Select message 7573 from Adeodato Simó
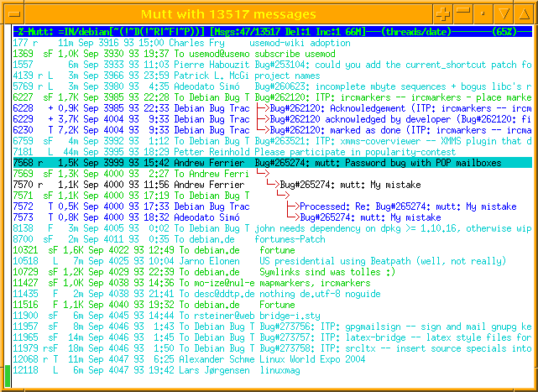The height and width of the screenshot is (392, 538). (273, 217)
